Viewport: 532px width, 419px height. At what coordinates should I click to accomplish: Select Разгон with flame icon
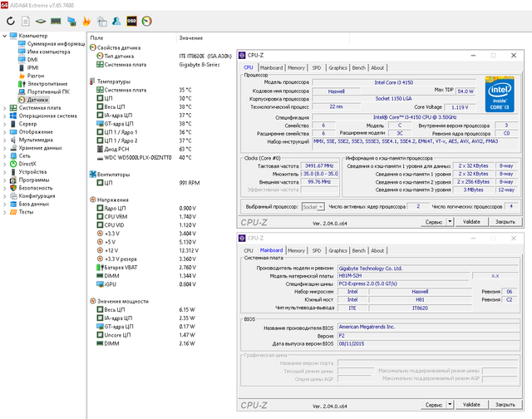(x=32, y=76)
